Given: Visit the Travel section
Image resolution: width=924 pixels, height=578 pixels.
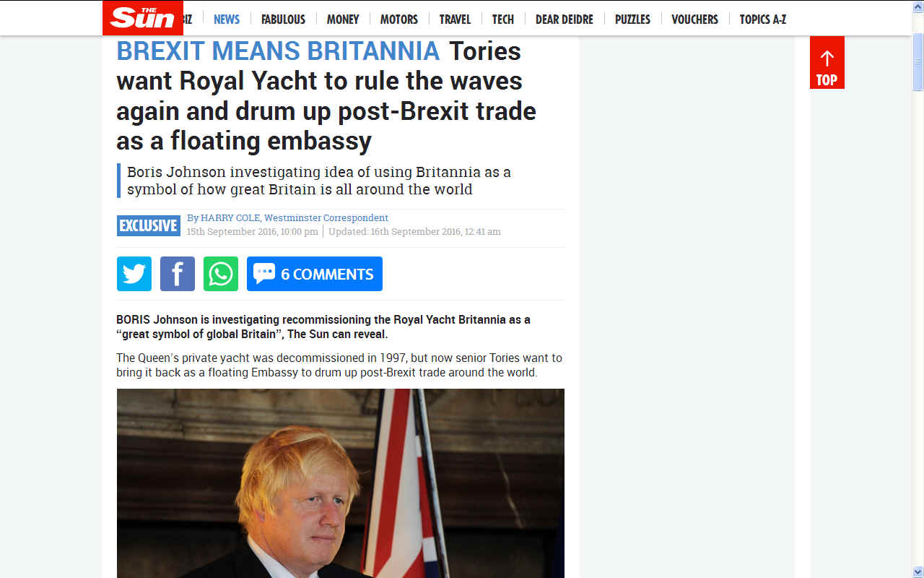Looking at the screenshot, I should click(455, 20).
